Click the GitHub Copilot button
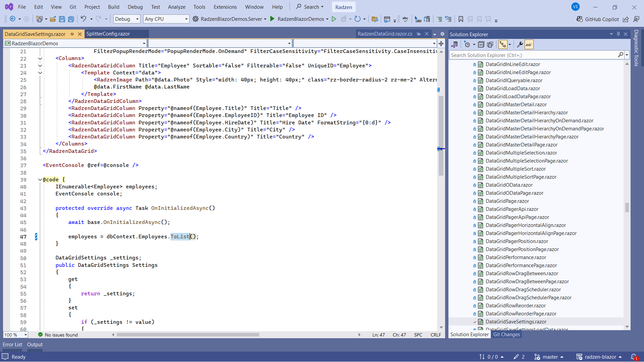This screenshot has height=362, width=644. click(598, 19)
